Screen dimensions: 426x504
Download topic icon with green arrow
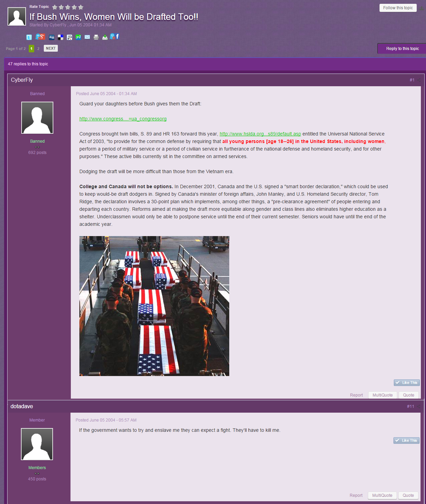105,37
